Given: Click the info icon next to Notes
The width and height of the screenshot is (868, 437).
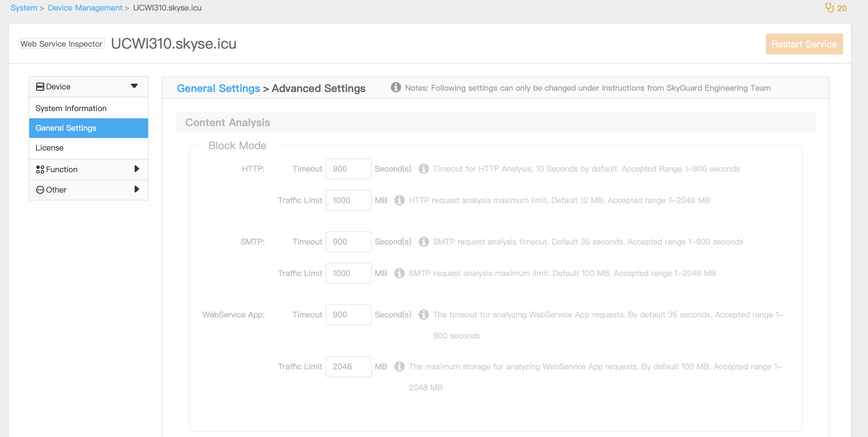Looking at the screenshot, I should coord(395,87).
